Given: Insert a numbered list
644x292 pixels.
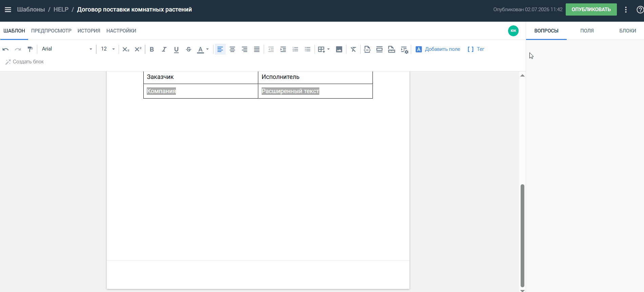Looking at the screenshot, I should pyautogui.click(x=295, y=49).
